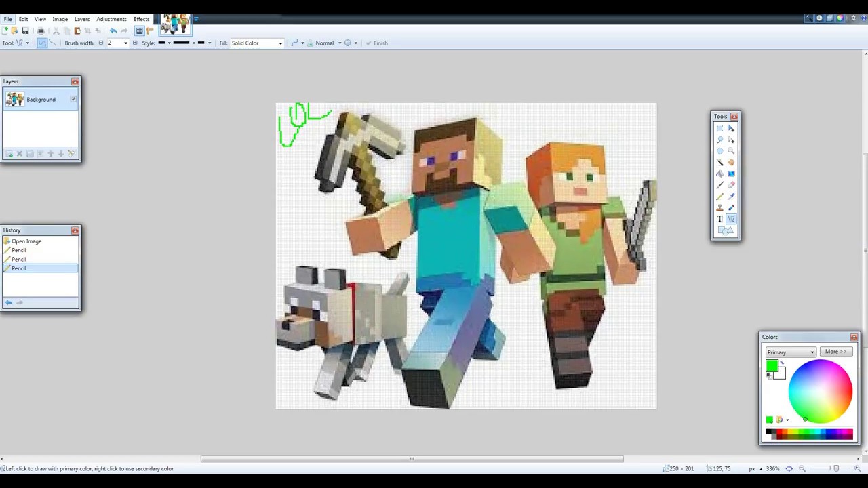868x488 pixels.
Task: Toggle the rulers button
Action: click(x=150, y=30)
